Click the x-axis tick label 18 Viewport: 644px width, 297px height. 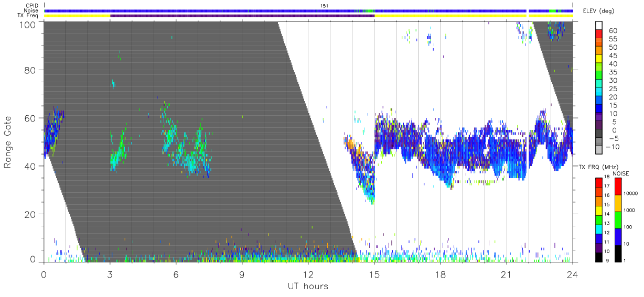(441, 274)
